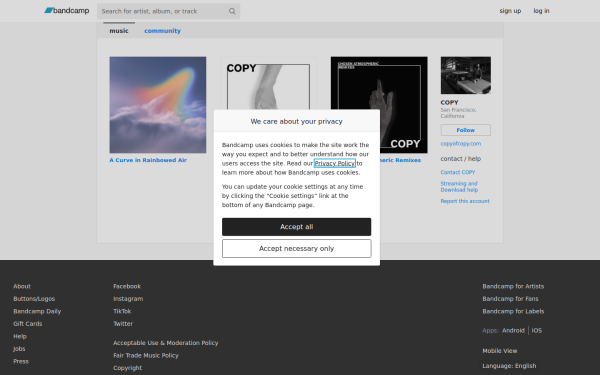Screen dimensions: 600x375
Task: Select the music tab
Action: 119,31
